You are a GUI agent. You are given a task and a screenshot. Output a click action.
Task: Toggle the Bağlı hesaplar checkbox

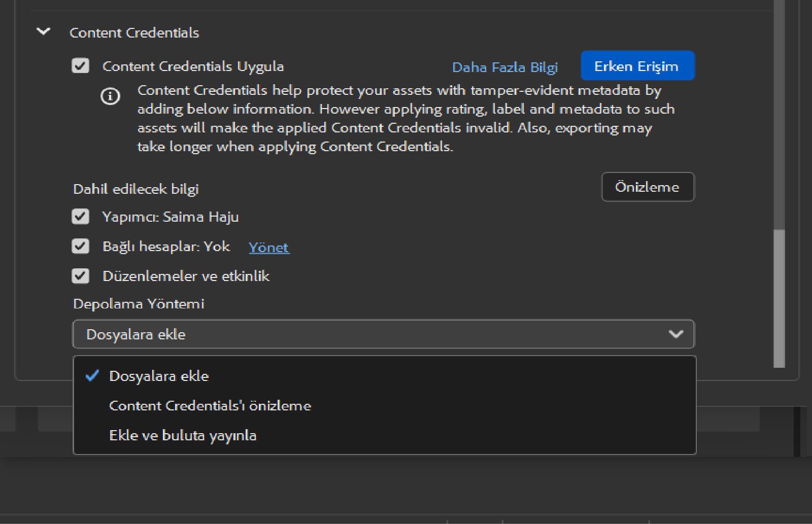tap(81, 247)
